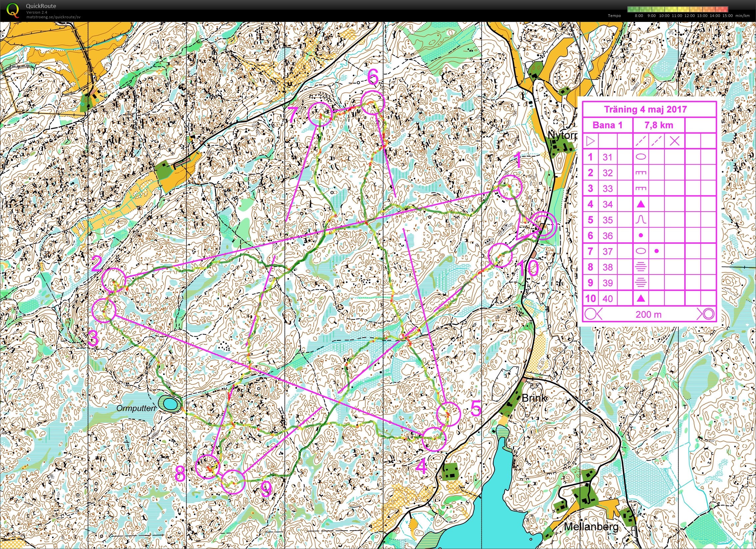Click the cliff symbol in control row 33
This screenshot has height=549, width=756.
(x=641, y=188)
